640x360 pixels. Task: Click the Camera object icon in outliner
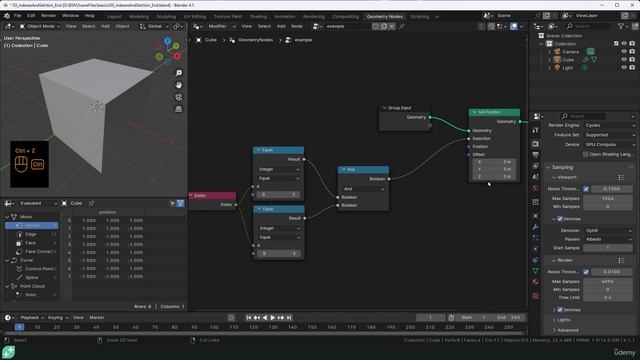pos(558,51)
